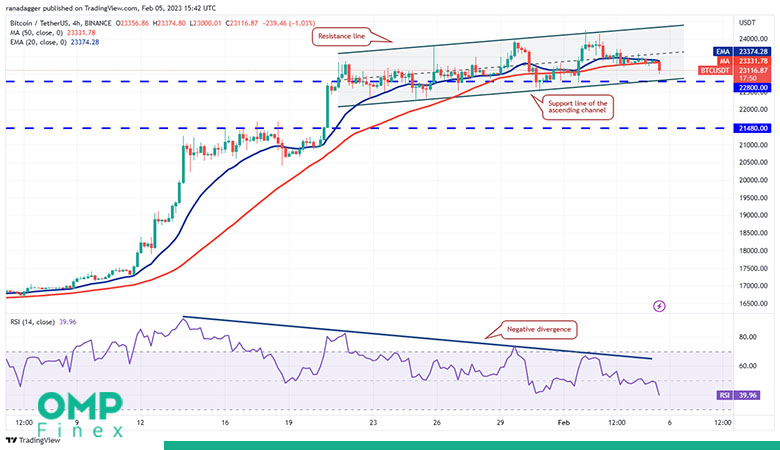Click the RSI (14, close) indicator legend
Viewport: 780px width, 450px height.
coord(43,322)
